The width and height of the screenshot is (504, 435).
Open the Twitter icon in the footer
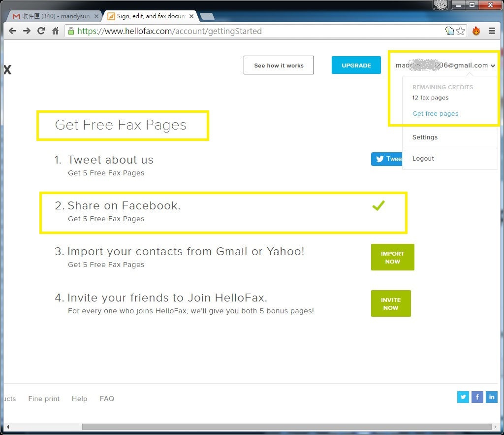pos(463,397)
